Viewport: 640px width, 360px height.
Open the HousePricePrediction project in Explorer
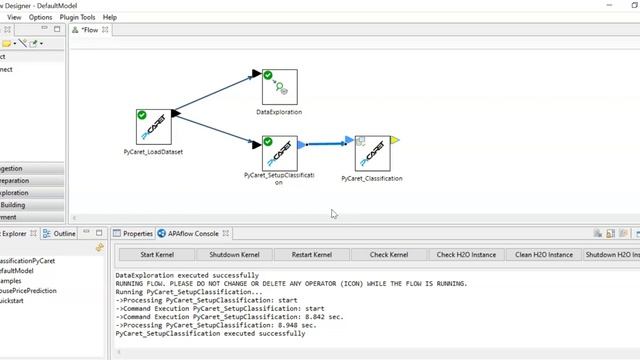click(x=28, y=291)
